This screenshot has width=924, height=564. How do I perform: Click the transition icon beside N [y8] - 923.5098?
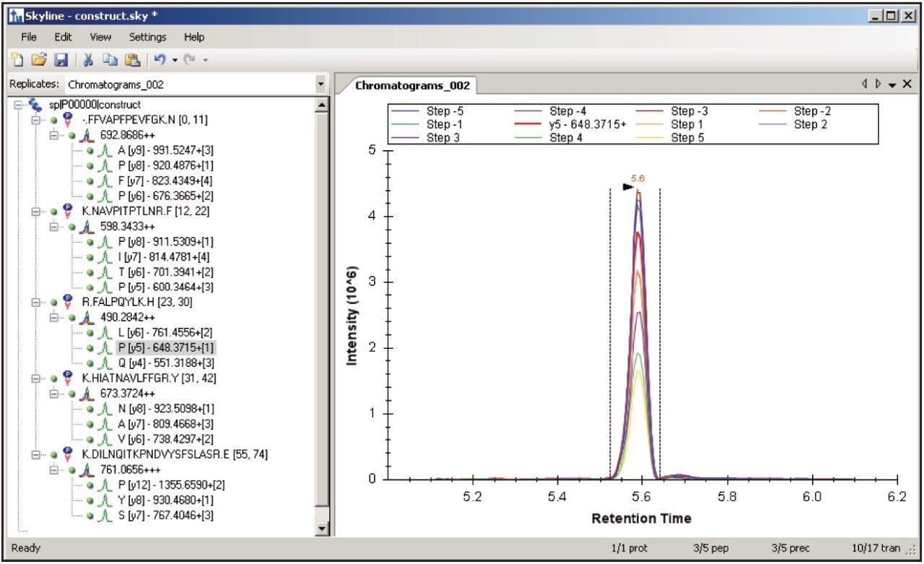105,408
